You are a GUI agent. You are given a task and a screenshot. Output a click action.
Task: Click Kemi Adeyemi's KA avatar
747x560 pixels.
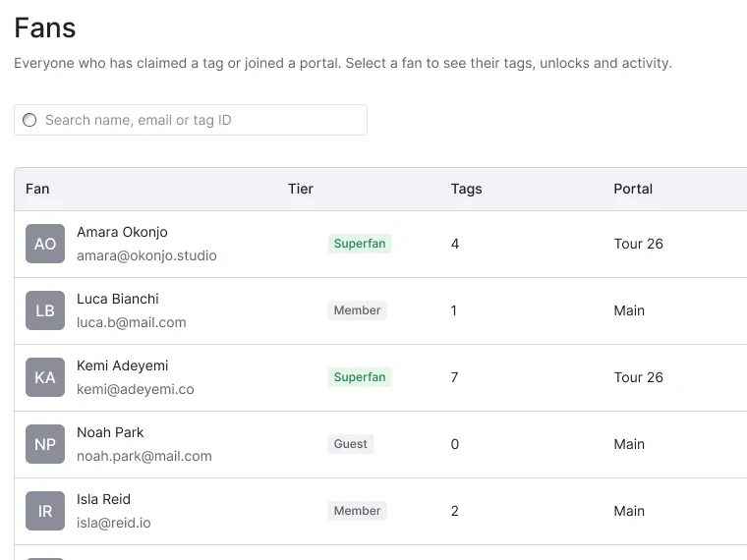45,377
